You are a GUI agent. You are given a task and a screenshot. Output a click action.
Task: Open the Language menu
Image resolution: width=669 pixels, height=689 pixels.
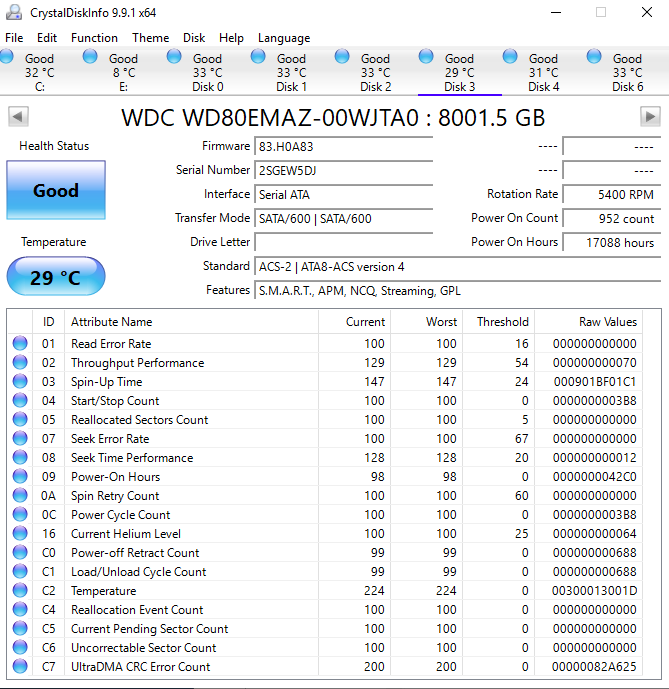284,38
